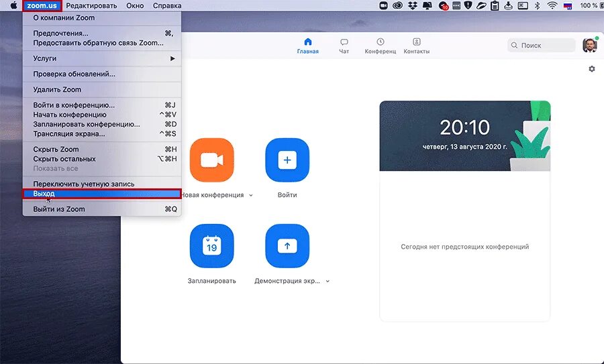The height and width of the screenshot is (364, 604).
Task: Click the Zoom camera menu bar icon
Action: [x=384, y=5]
